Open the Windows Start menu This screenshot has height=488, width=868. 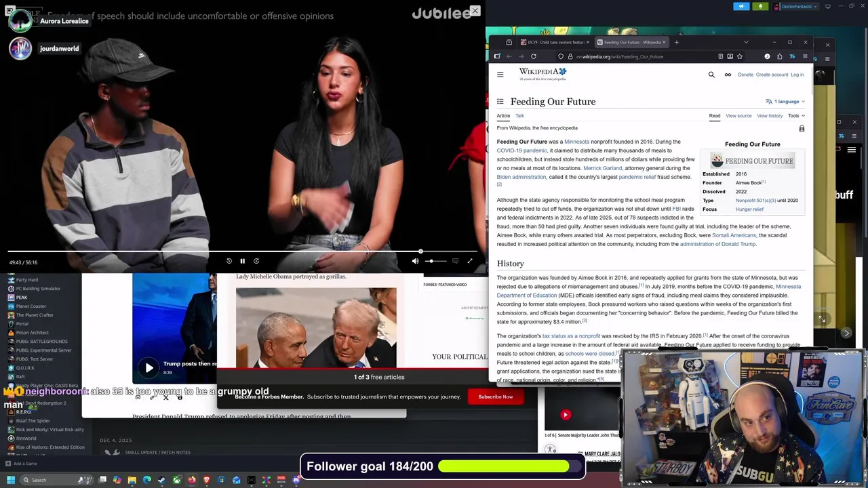10,480
